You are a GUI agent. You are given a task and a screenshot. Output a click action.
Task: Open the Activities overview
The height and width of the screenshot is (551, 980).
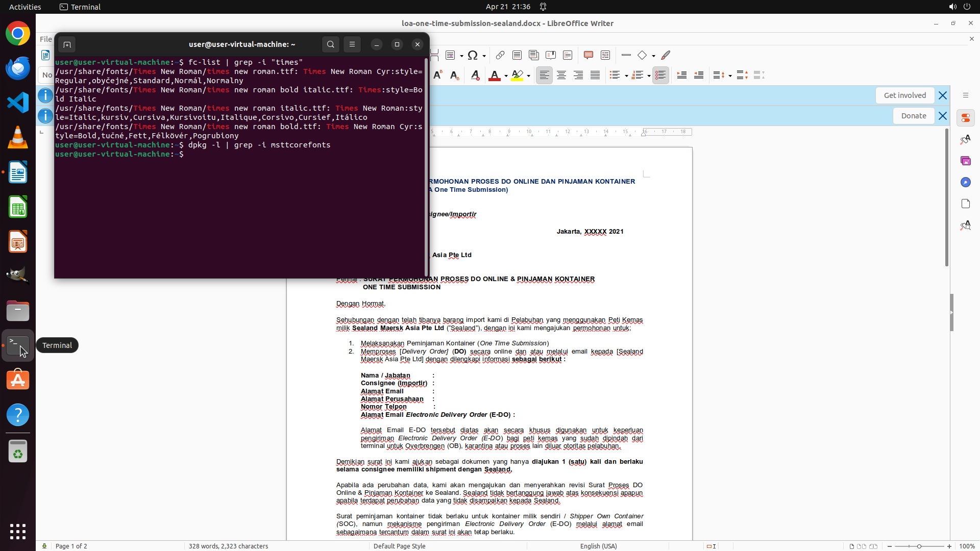click(x=25, y=7)
